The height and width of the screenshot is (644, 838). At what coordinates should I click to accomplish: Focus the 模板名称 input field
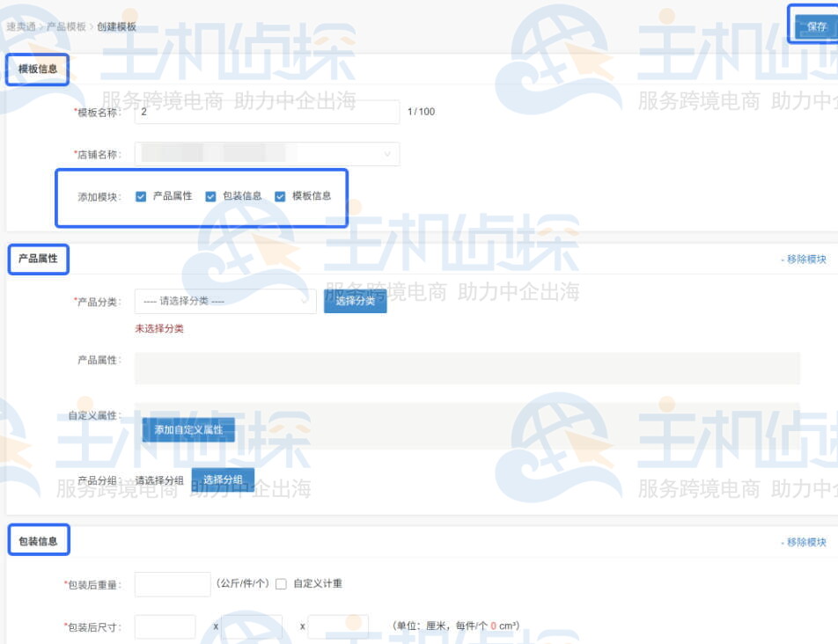[267, 112]
